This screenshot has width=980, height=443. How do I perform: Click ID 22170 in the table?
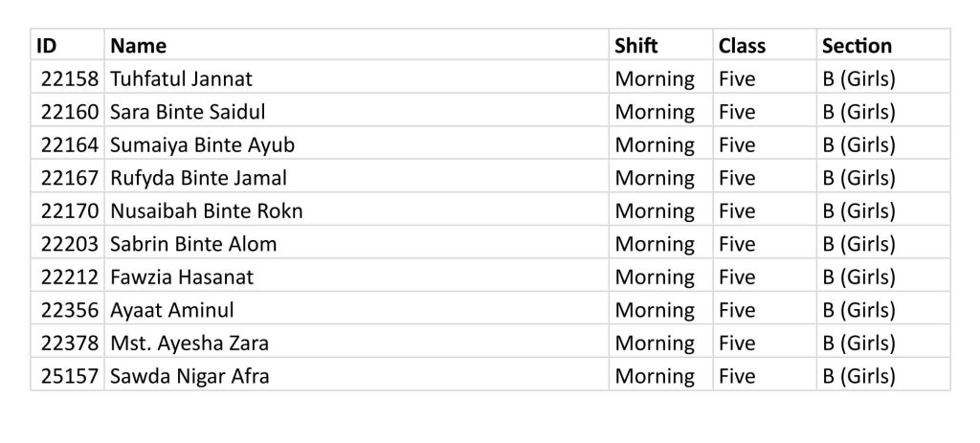pos(69,211)
